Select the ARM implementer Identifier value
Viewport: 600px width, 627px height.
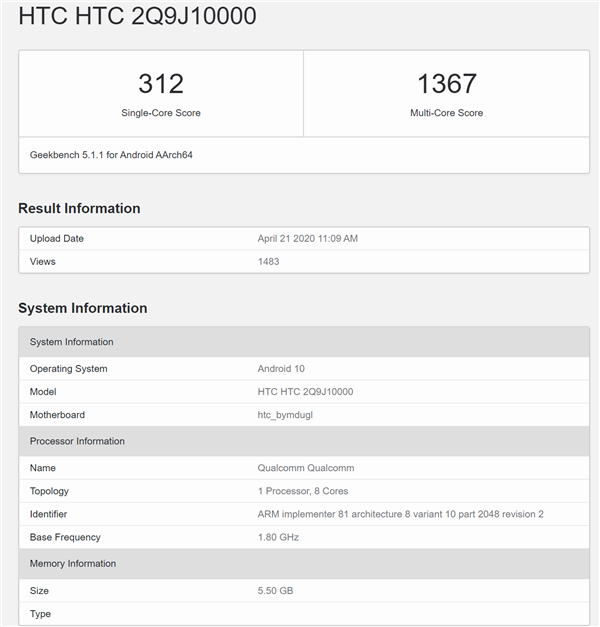point(400,514)
